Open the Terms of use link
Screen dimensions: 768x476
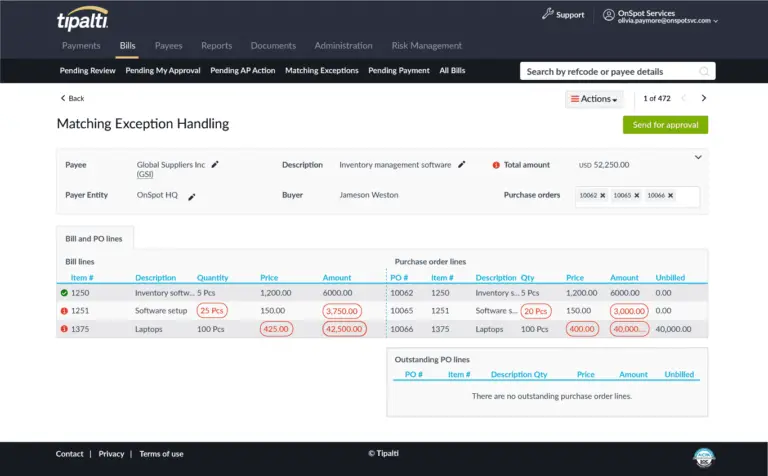[161, 454]
